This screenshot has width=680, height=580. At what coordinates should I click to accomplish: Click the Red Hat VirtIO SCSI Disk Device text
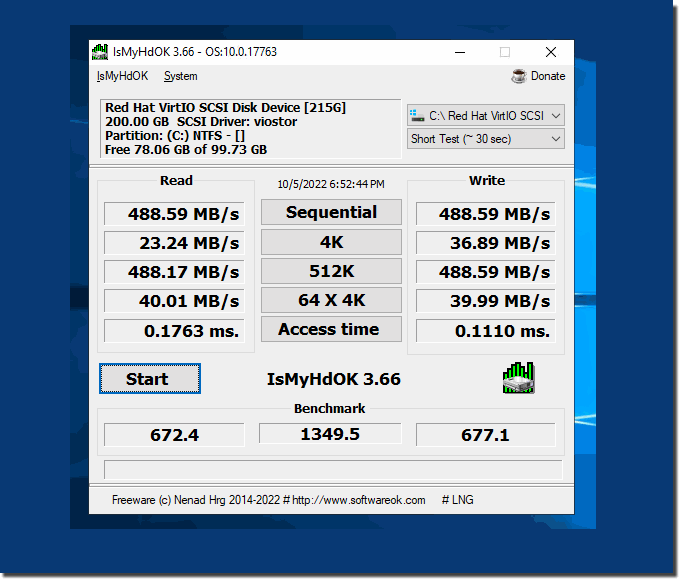point(226,108)
